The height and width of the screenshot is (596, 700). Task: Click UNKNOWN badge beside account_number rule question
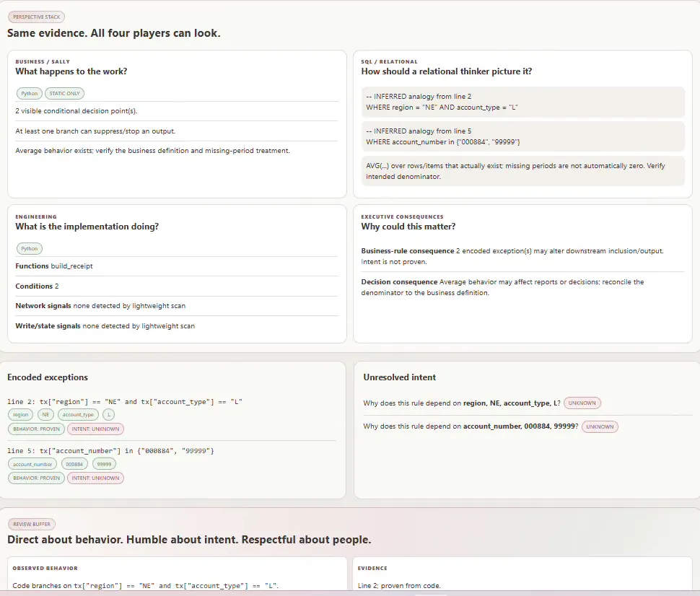(600, 427)
